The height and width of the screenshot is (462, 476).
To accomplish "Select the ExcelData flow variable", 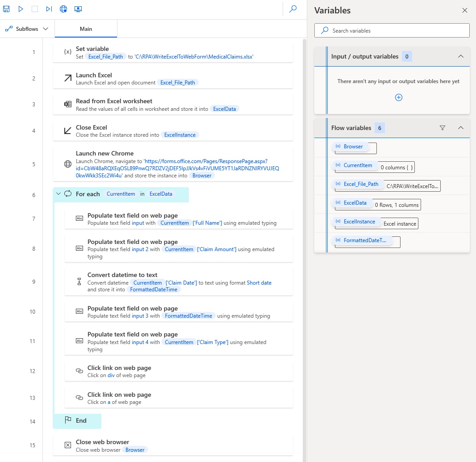I will tap(352, 202).
